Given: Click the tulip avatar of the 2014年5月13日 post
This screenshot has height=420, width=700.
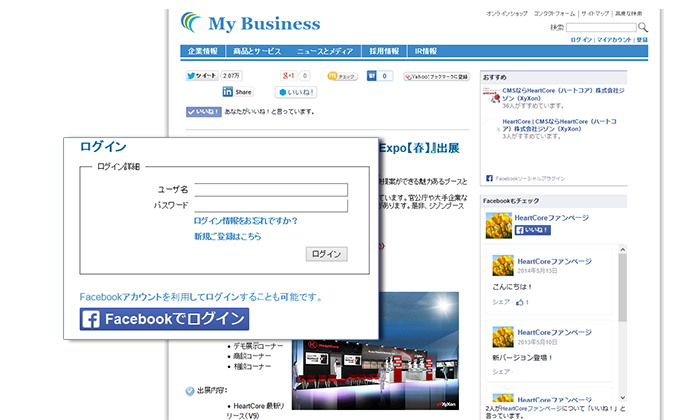Looking at the screenshot, I should [503, 265].
